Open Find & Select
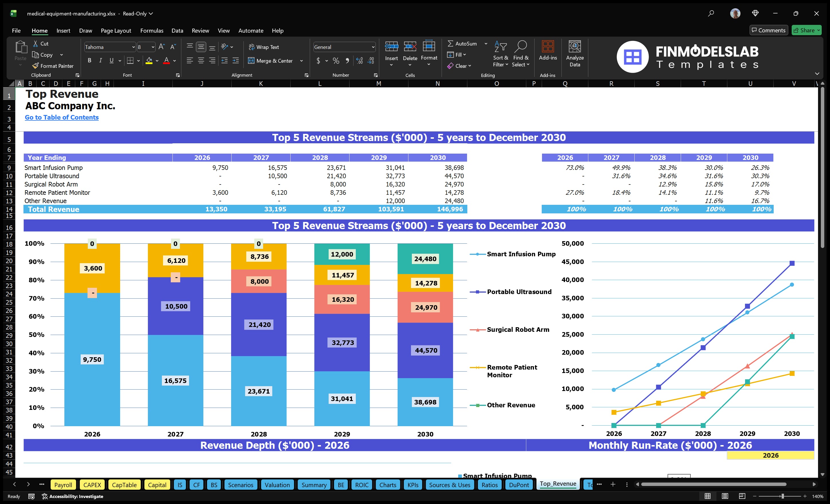This screenshot has width=830, height=504. pos(521,54)
